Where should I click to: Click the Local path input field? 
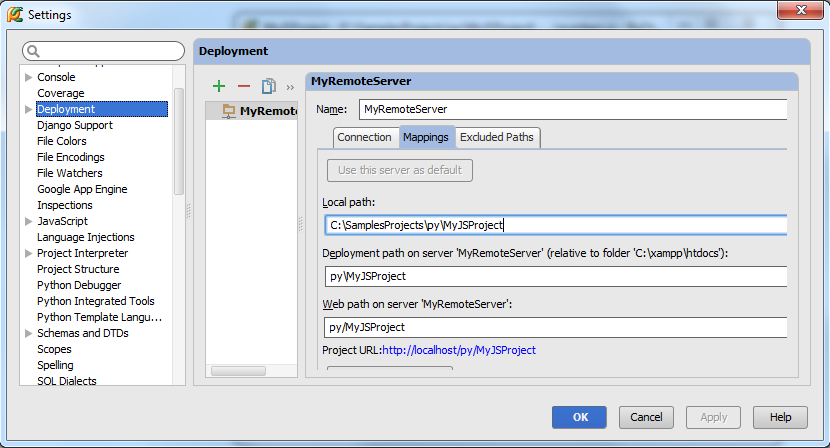point(556,225)
